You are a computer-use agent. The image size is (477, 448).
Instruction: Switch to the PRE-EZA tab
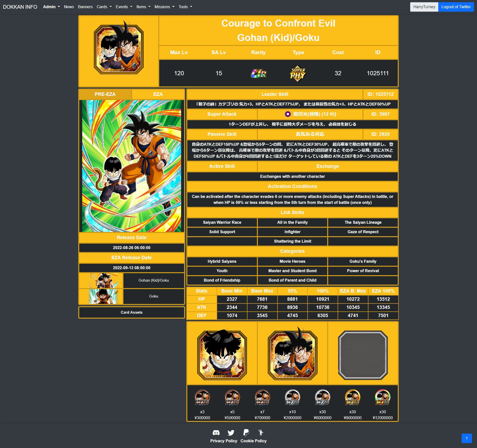click(x=105, y=94)
